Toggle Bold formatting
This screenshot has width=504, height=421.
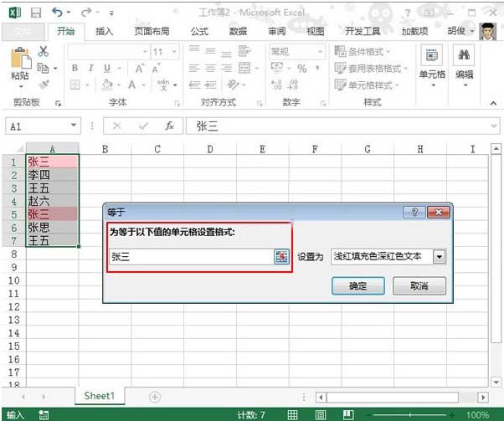pos(75,68)
